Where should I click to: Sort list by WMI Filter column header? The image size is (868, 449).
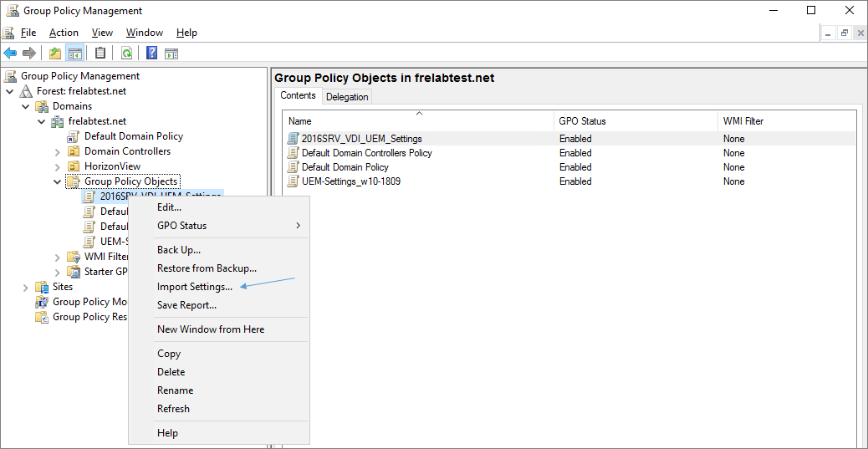(743, 121)
